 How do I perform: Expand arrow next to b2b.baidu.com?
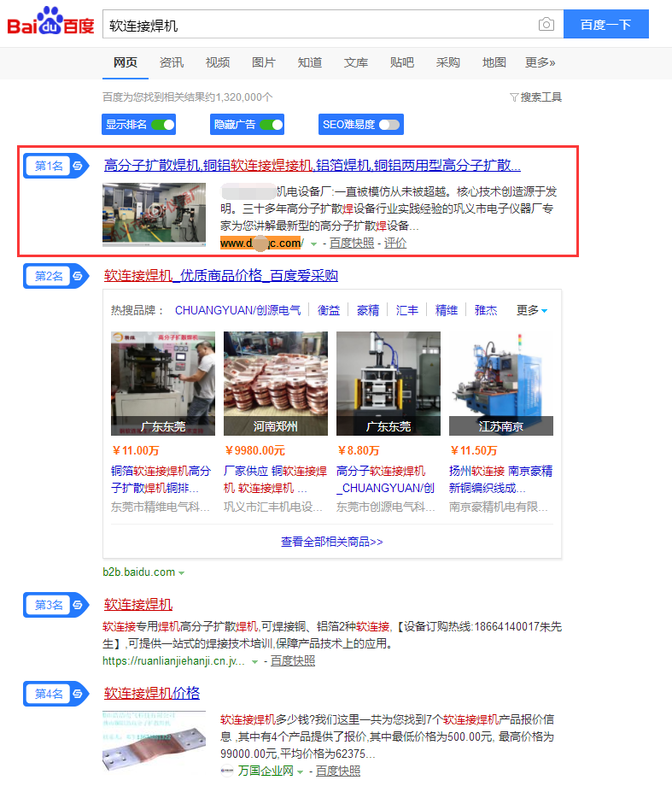[x=181, y=573]
